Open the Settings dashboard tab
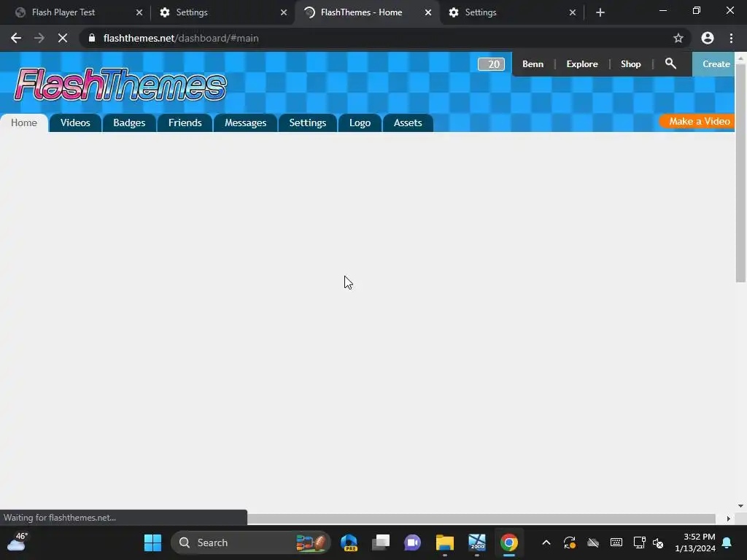 (x=308, y=122)
